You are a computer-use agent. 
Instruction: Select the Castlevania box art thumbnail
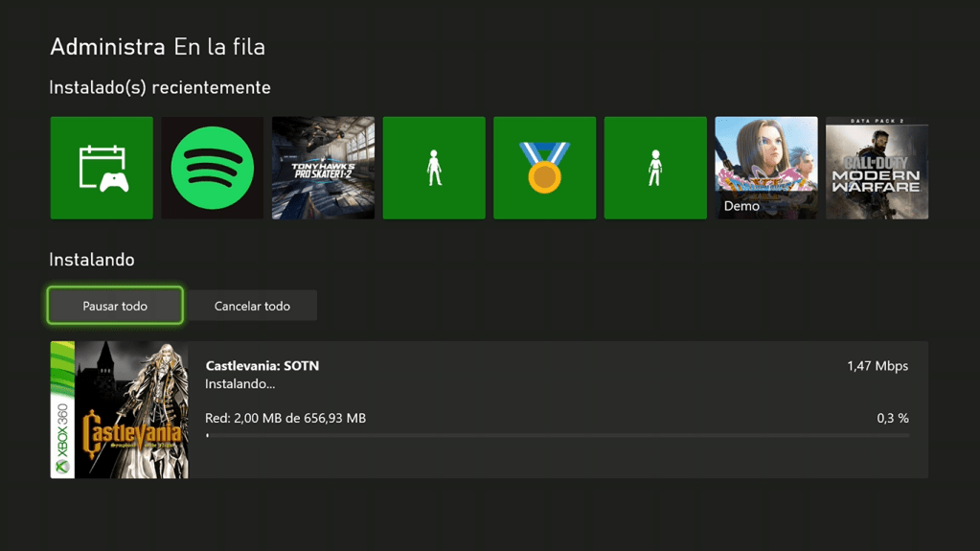pyautogui.click(x=120, y=409)
